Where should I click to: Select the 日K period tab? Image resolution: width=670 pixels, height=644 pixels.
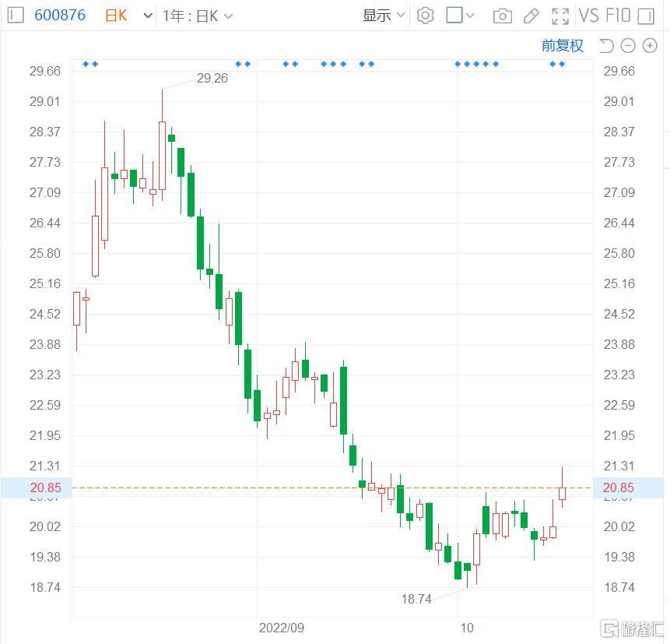point(116,16)
